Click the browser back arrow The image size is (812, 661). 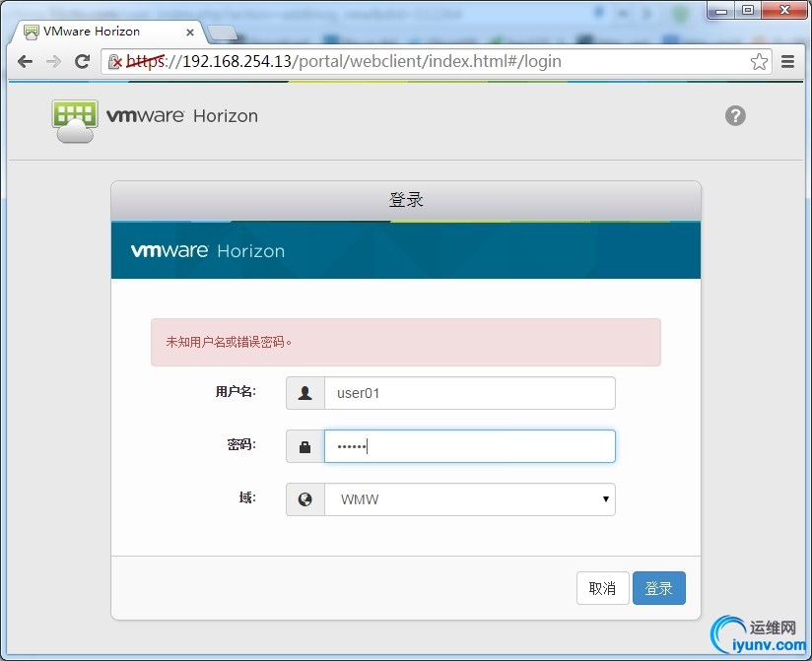pyautogui.click(x=25, y=62)
